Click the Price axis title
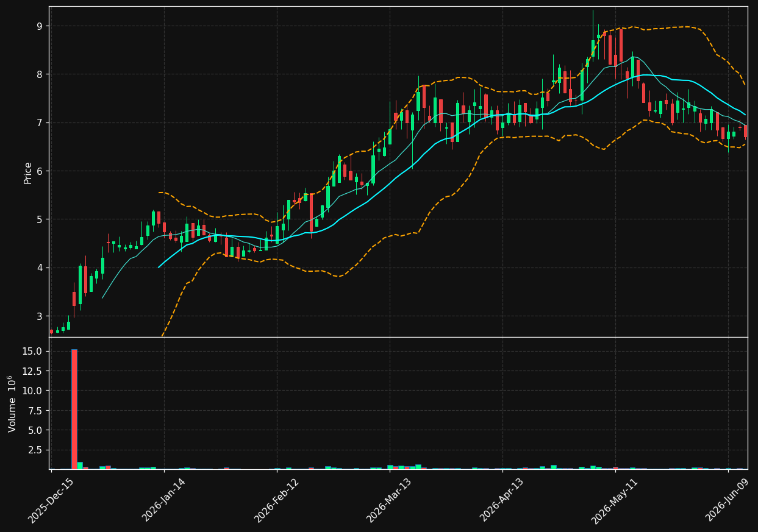 coord(28,172)
